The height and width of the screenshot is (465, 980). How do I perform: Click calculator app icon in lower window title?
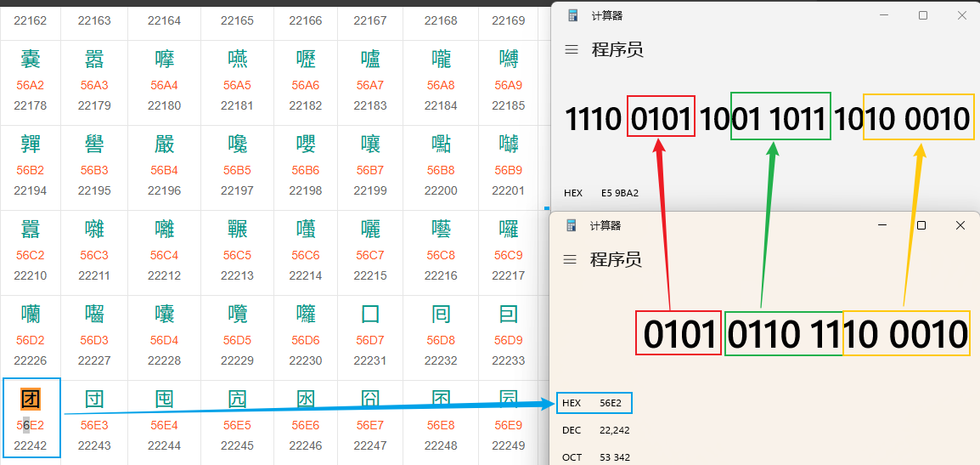coord(572,225)
